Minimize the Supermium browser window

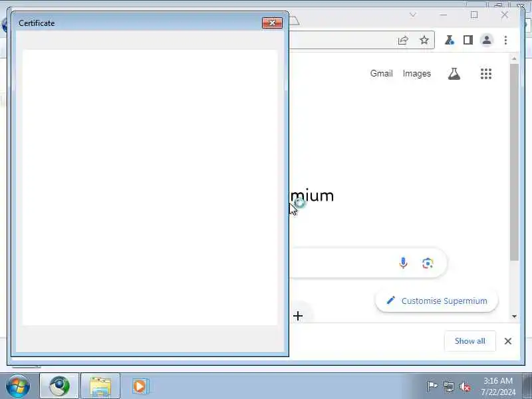[443, 15]
